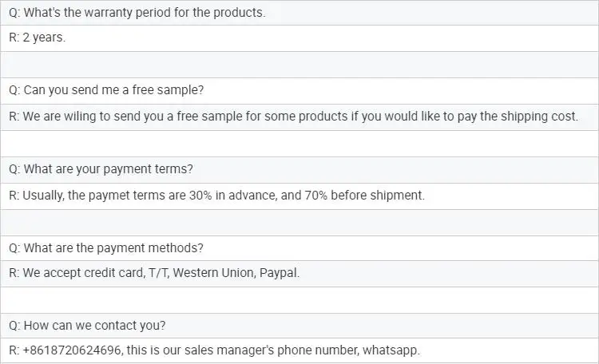Image resolution: width=599 pixels, height=364 pixels.
Task: Click the word "whatsapp" in the contact answer
Action: (391, 350)
